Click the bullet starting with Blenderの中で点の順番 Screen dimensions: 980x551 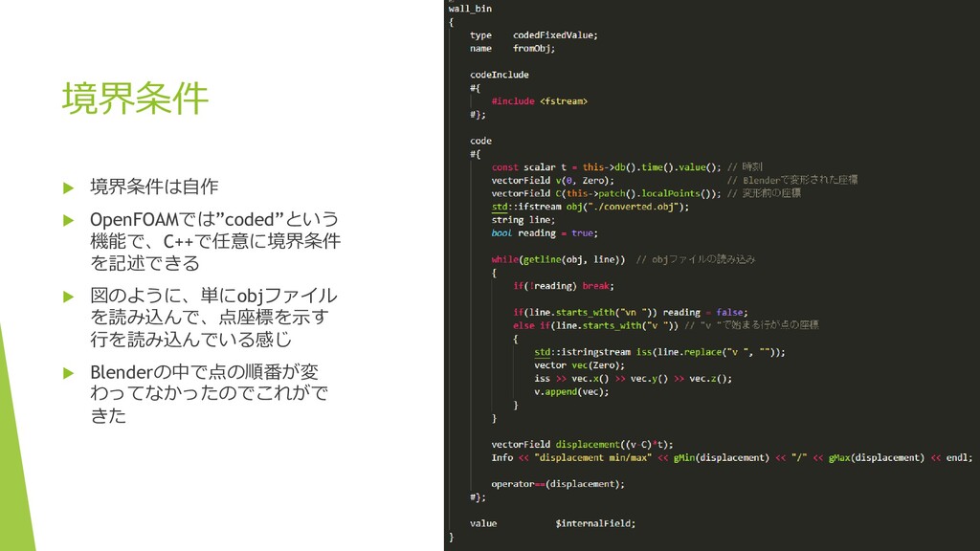pos(209,393)
